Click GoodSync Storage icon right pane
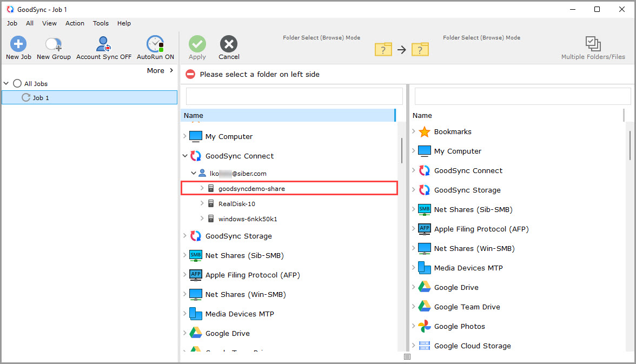This screenshot has width=636, height=364. click(425, 190)
